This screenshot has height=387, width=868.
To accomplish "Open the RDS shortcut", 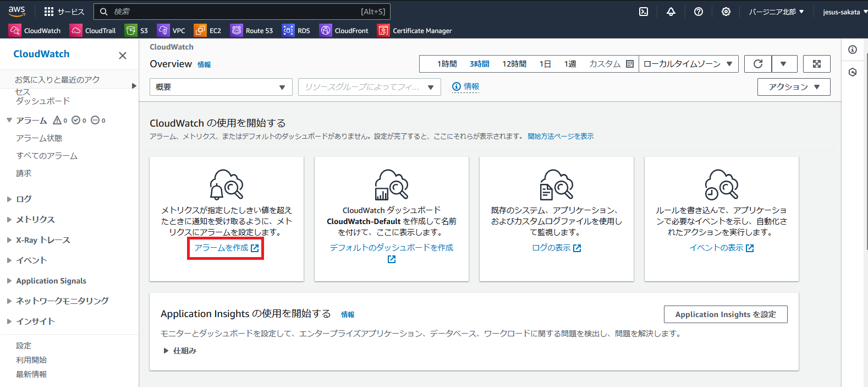I will point(296,31).
